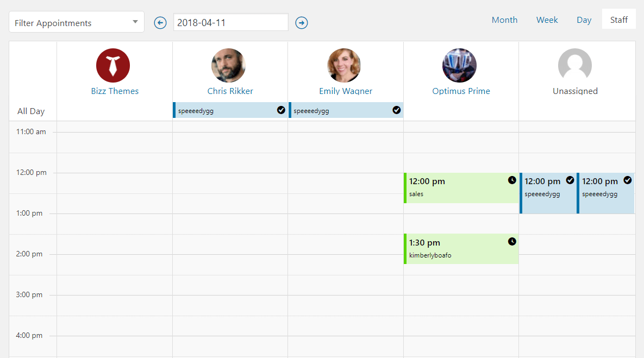
Task: Switch to Week view
Action: pyautogui.click(x=547, y=20)
